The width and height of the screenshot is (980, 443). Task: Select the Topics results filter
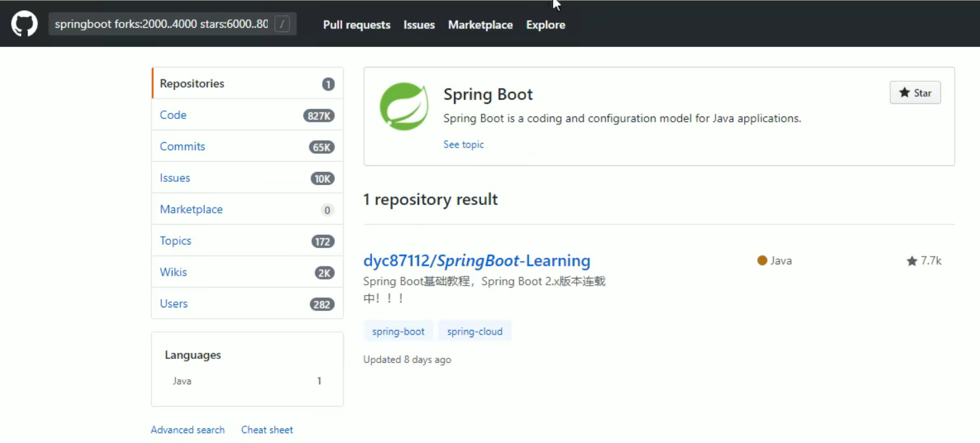click(x=247, y=241)
